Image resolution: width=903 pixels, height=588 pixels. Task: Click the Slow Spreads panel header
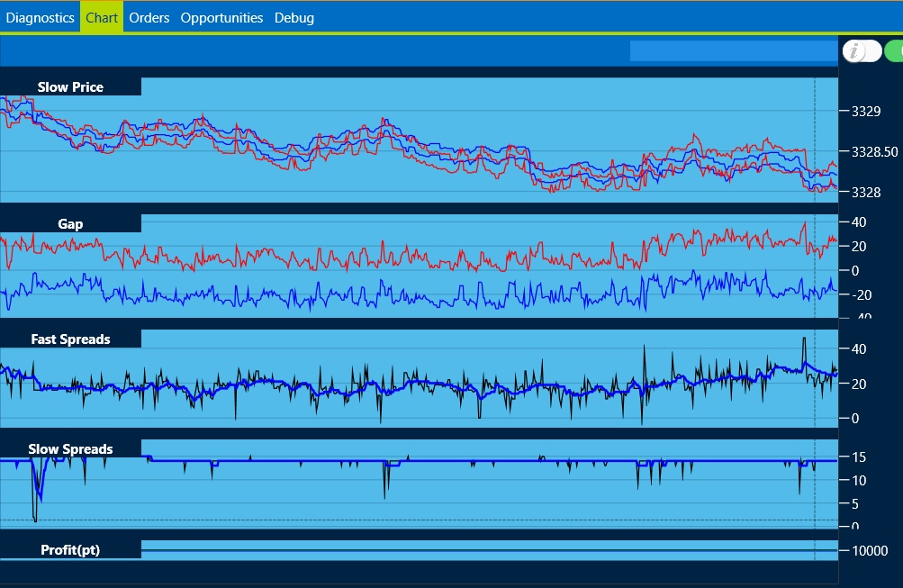tap(70, 449)
